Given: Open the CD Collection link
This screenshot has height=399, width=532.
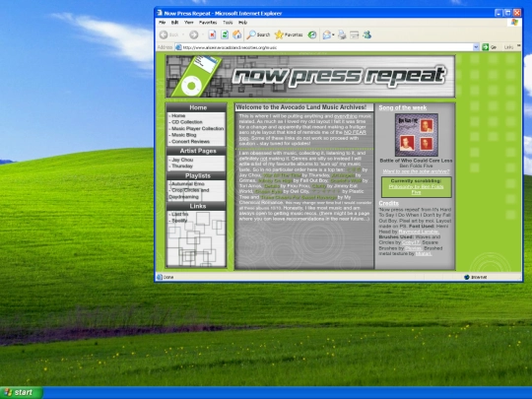Looking at the screenshot, I should (187, 122).
